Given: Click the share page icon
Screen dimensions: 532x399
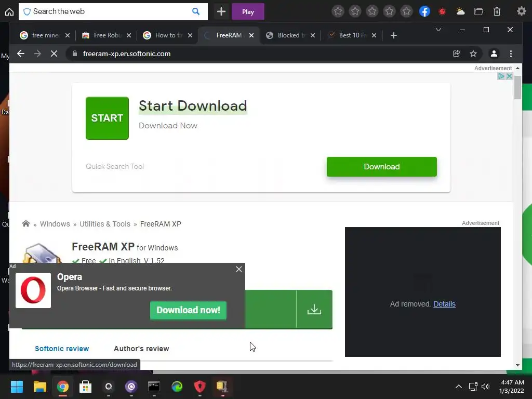Looking at the screenshot, I should [x=456, y=54].
